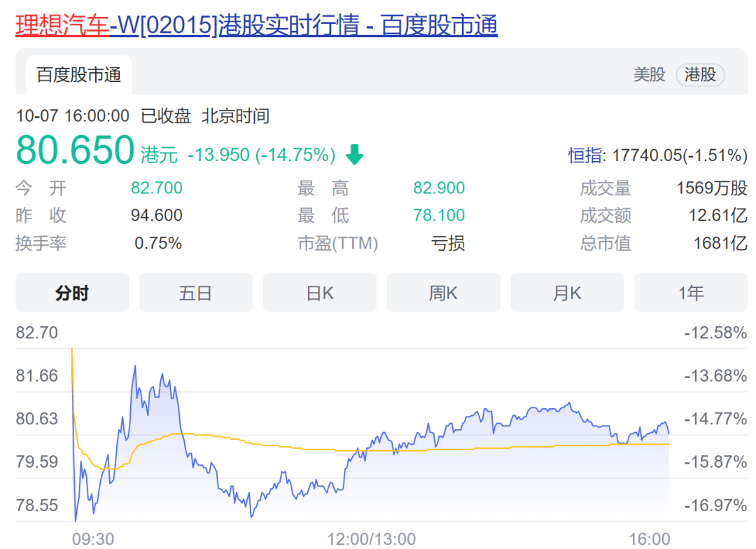Click the 最高 value 82.900

(x=439, y=188)
